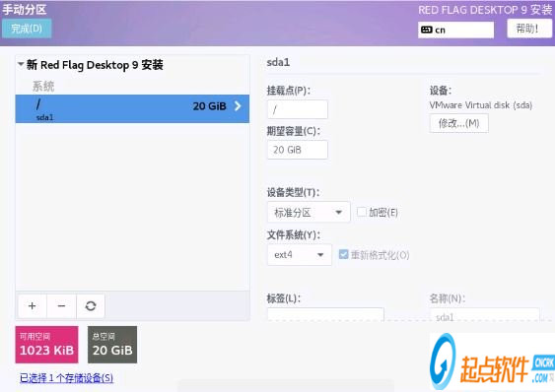The height and width of the screenshot is (392, 555).
Task: Click the cn keyboard layout indicator
Action: click(x=455, y=30)
